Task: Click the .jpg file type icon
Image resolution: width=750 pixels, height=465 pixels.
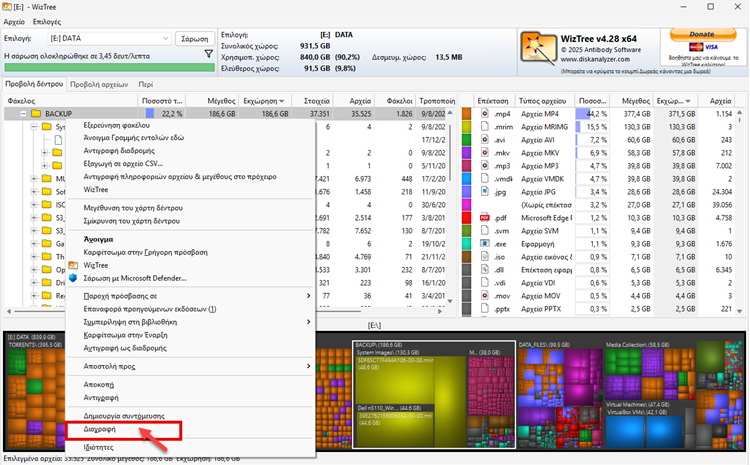Action: pyautogui.click(x=484, y=191)
